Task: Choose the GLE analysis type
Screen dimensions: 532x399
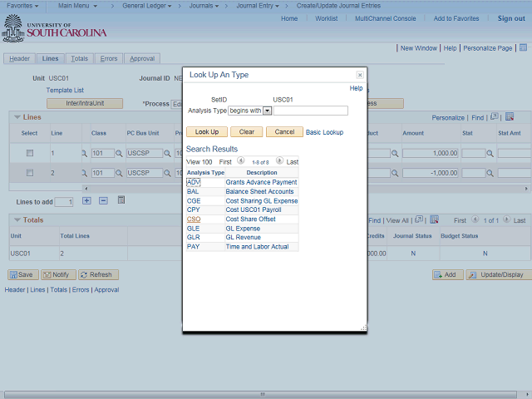Action: pos(193,229)
